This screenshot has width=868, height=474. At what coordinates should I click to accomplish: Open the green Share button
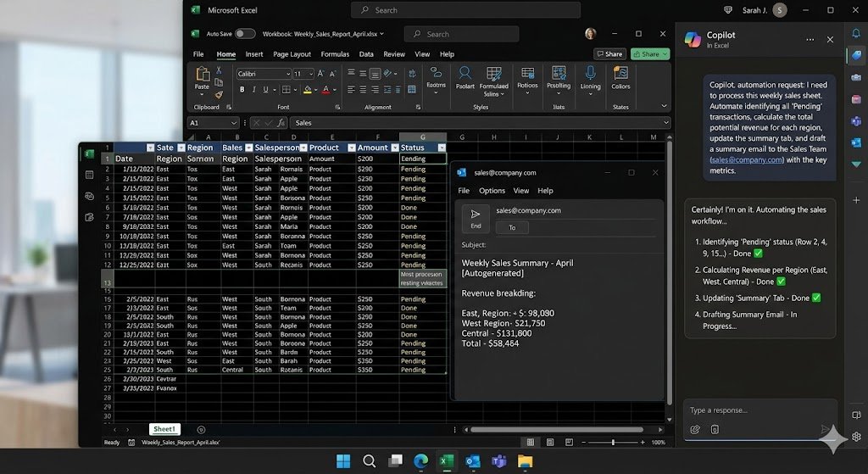pos(650,53)
